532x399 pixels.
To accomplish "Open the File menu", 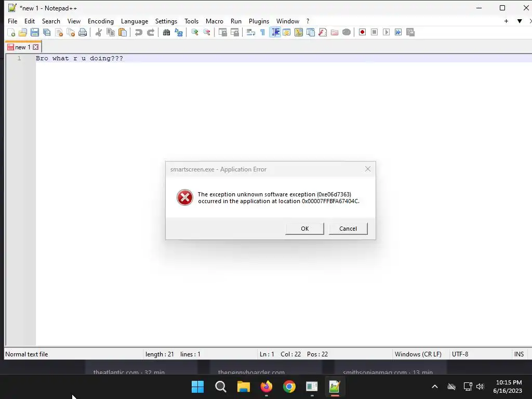I will tap(12, 21).
